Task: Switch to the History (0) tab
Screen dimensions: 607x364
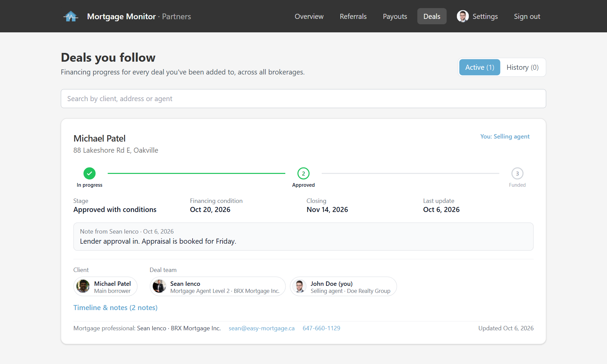Action: coord(522,67)
